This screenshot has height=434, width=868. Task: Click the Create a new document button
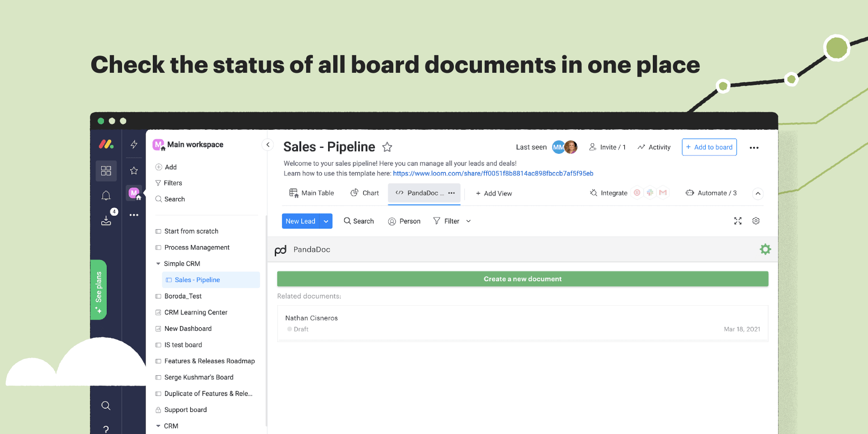coord(522,279)
